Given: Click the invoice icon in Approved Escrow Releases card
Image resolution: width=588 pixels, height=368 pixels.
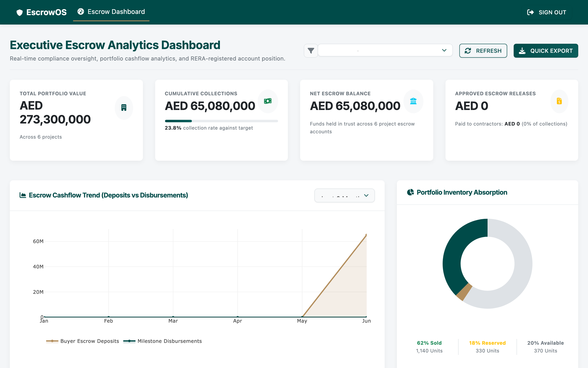Looking at the screenshot, I should (x=559, y=101).
